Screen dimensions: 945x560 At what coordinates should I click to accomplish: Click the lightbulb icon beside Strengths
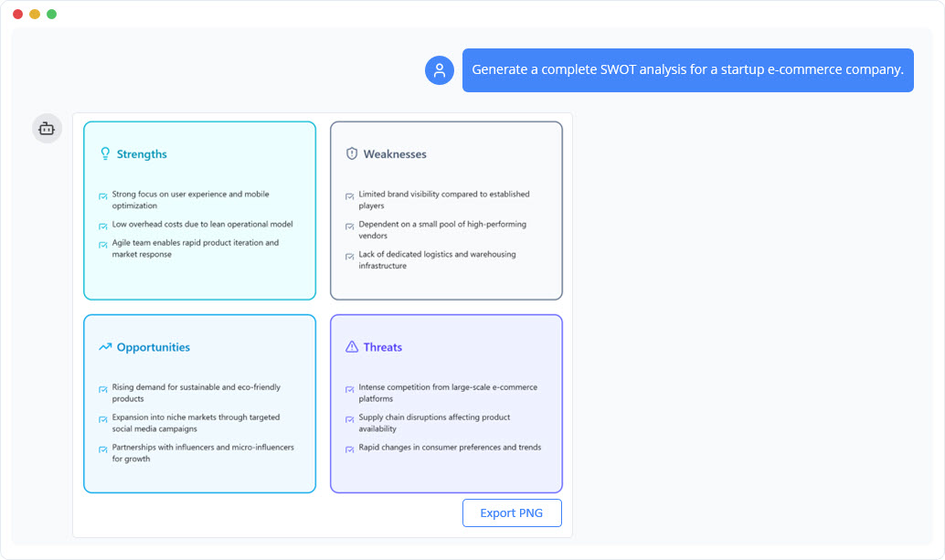pos(104,153)
